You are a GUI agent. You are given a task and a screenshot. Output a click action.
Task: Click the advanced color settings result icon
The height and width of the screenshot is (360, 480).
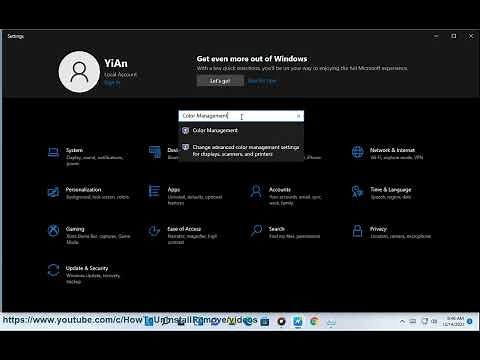coord(186,147)
